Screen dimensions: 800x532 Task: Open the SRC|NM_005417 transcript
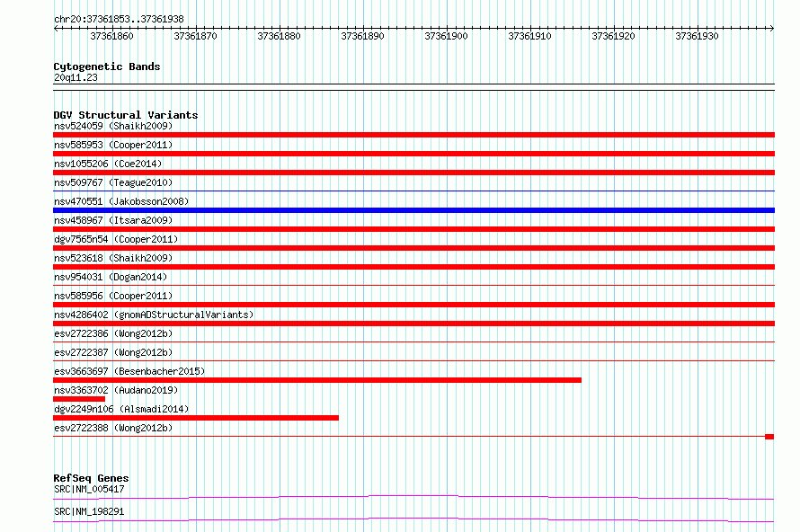tap(89, 489)
